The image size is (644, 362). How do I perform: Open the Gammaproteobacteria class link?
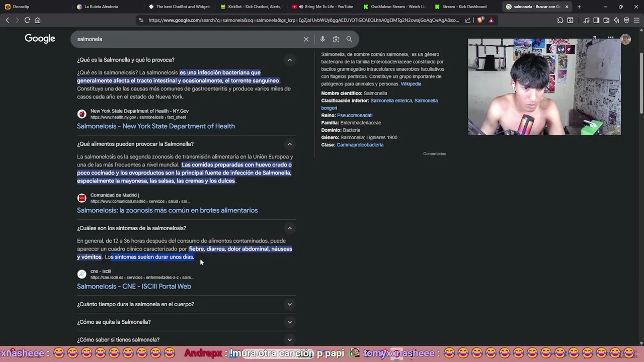[x=360, y=145]
